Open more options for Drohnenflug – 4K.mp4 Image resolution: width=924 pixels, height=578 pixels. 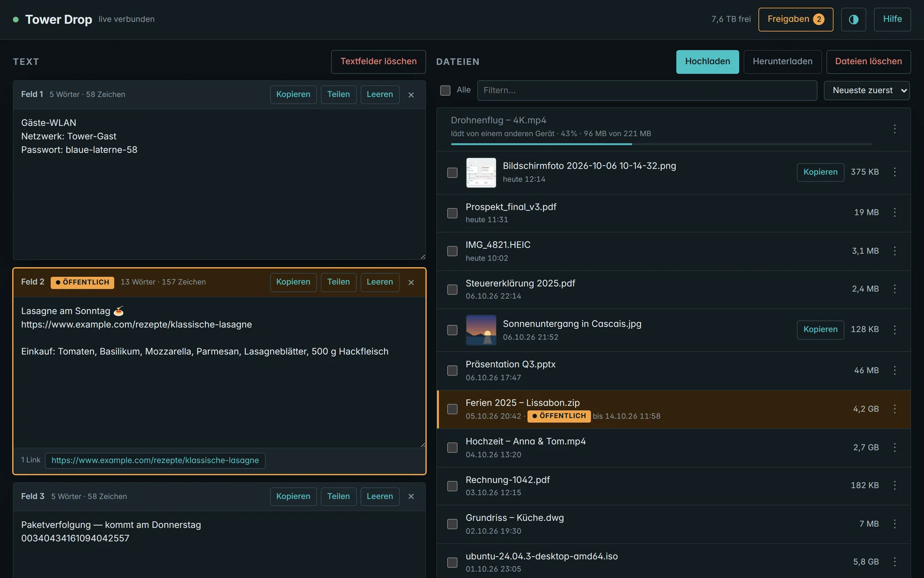894,129
